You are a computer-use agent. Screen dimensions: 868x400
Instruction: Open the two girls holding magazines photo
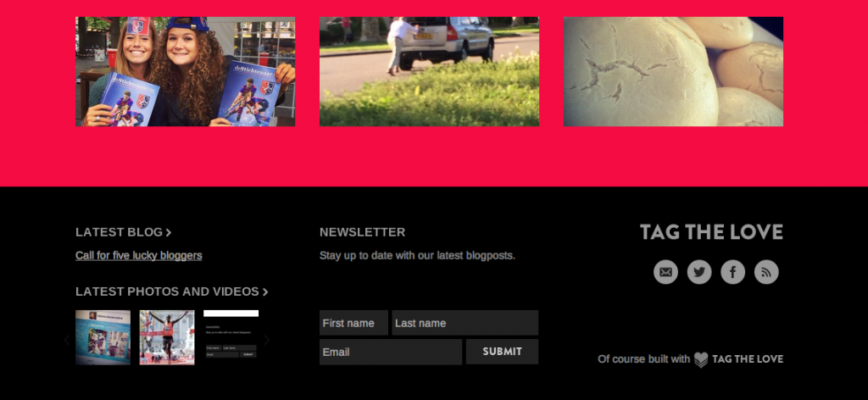[x=185, y=71]
